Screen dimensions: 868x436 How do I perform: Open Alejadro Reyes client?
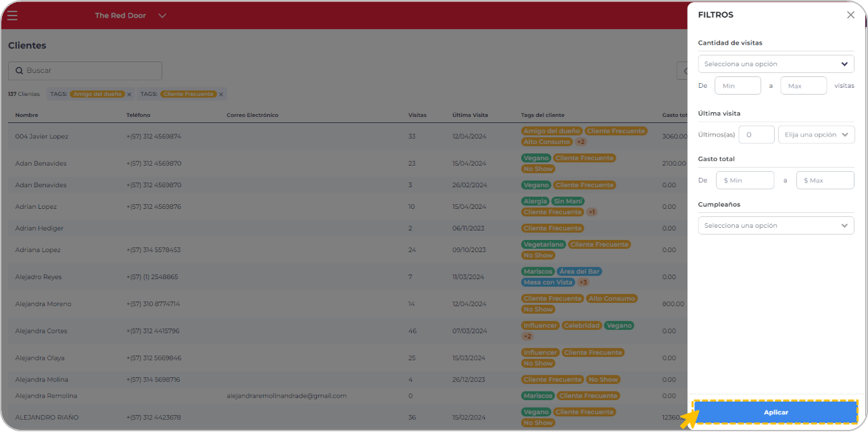(39, 277)
